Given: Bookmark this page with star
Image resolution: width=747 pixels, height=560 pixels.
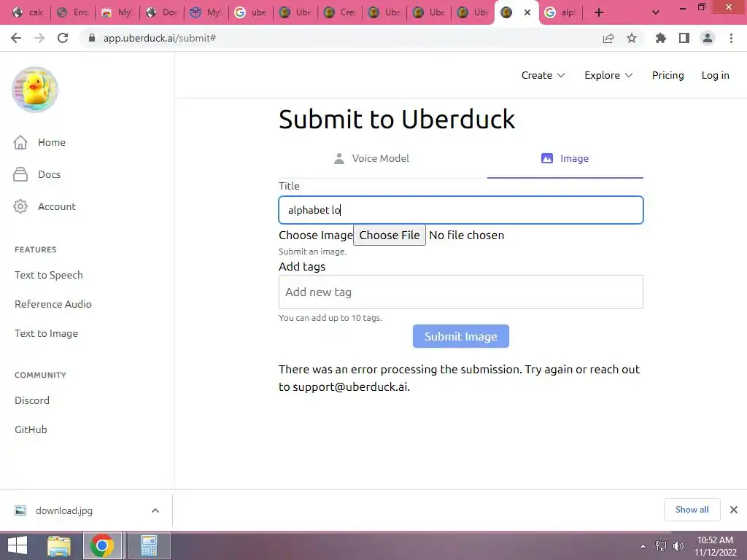Looking at the screenshot, I should 632,38.
